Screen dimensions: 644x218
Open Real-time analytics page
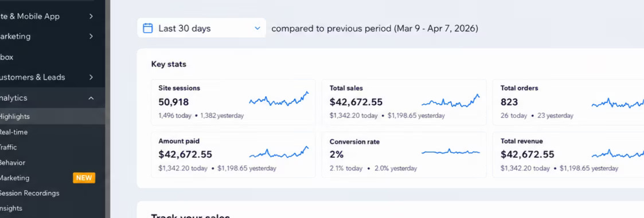point(52,132)
